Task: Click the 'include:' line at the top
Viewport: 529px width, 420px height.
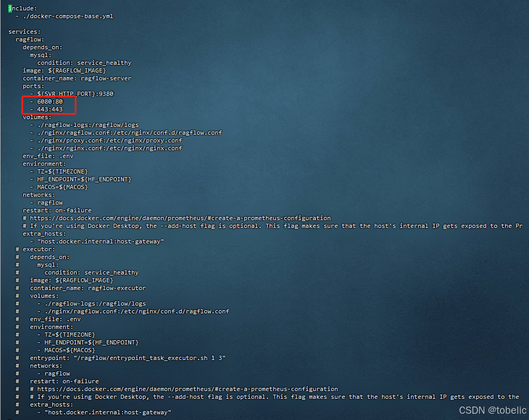Action: click(23, 8)
